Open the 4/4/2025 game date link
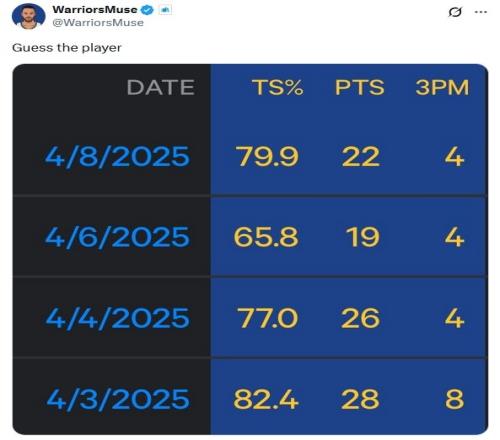The image size is (500, 440). pos(117,318)
